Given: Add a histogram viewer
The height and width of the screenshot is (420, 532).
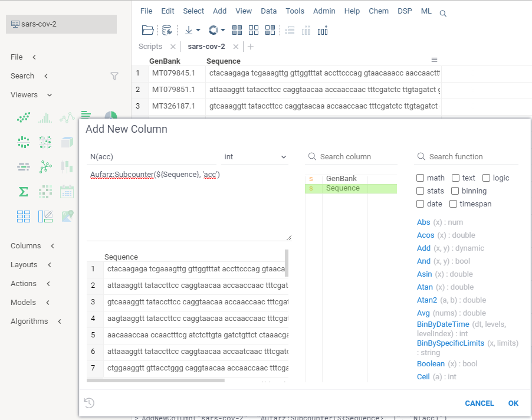Looking at the screenshot, I should 45,117.
